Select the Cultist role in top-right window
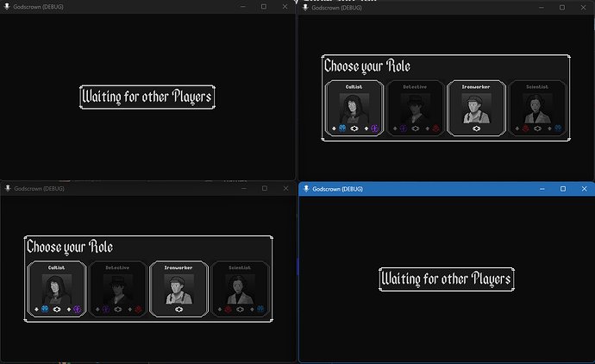Screen dimensions: 595x364 click(354, 110)
